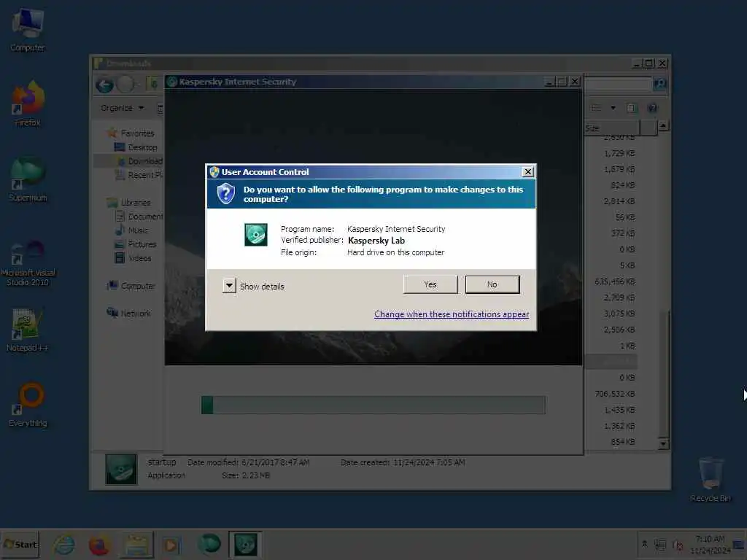Click the 706,532 KB size entry
Screen dimensions: 747x560
pyautogui.click(x=614, y=394)
